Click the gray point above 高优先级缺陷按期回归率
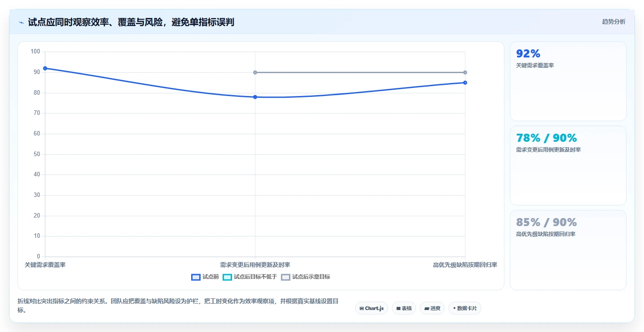 pos(465,72)
